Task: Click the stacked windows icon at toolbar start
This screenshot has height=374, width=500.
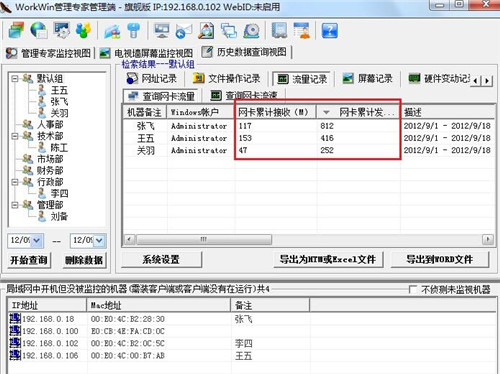Action: pos(16,31)
